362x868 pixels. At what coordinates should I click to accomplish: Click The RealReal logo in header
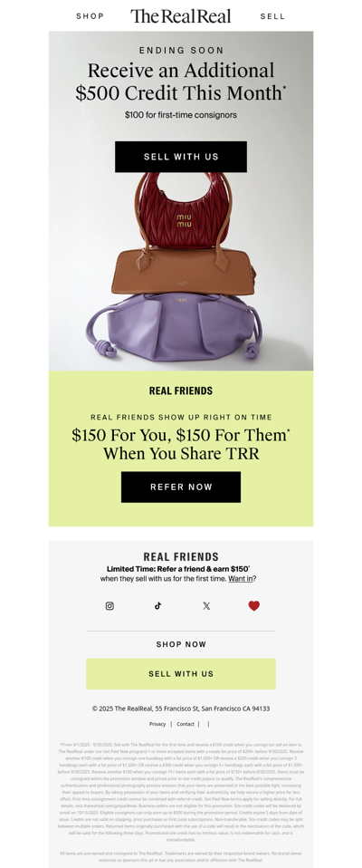click(181, 16)
